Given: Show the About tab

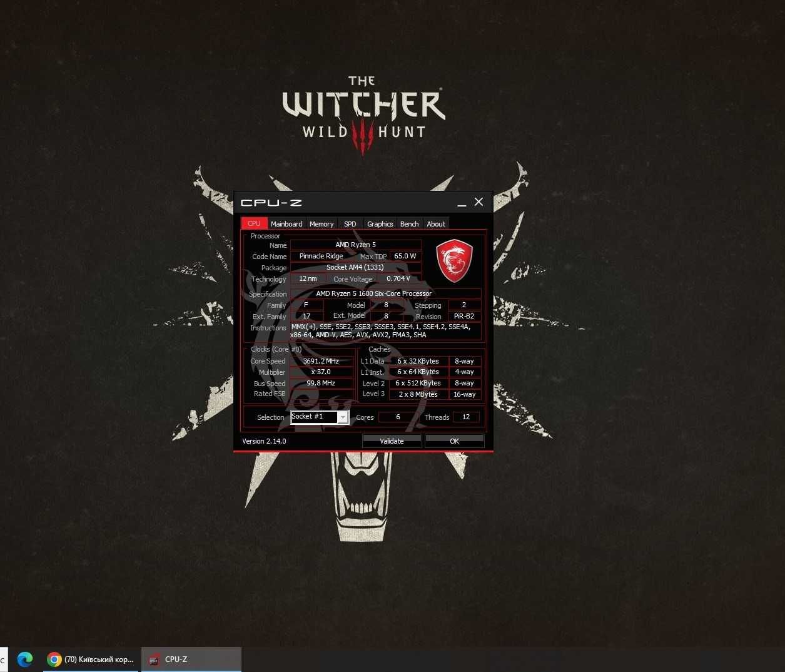Looking at the screenshot, I should pyautogui.click(x=436, y=224).
